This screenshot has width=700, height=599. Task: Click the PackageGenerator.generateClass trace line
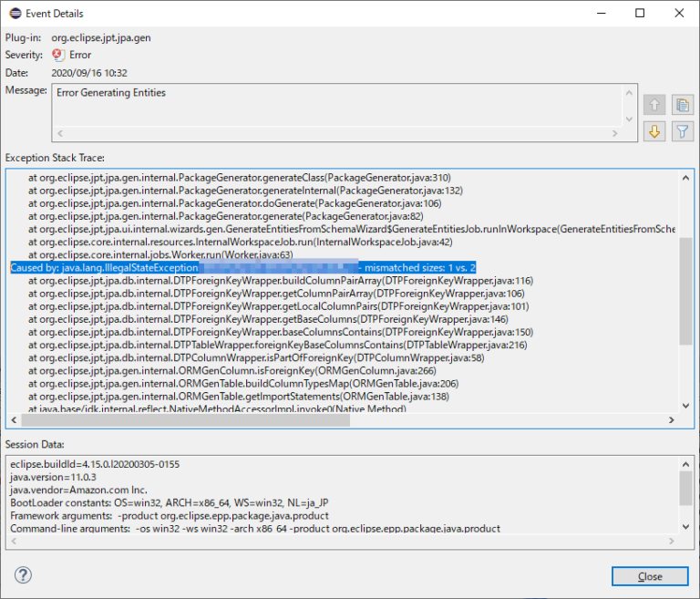coord(240,178)
